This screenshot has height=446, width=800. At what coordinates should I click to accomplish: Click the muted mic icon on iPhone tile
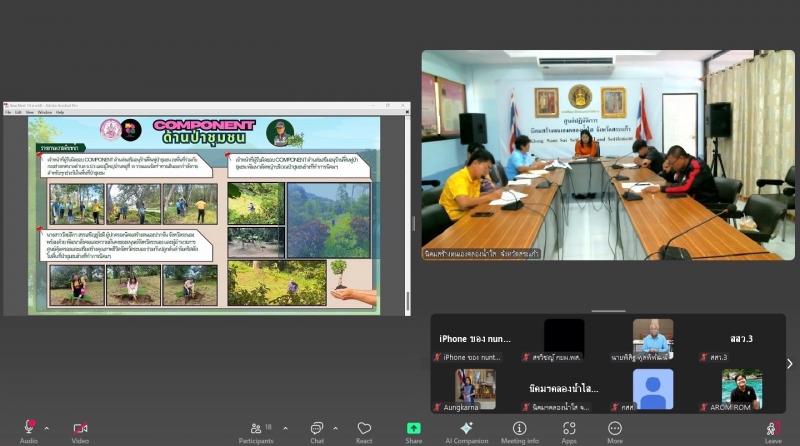[x=437, y=357]
